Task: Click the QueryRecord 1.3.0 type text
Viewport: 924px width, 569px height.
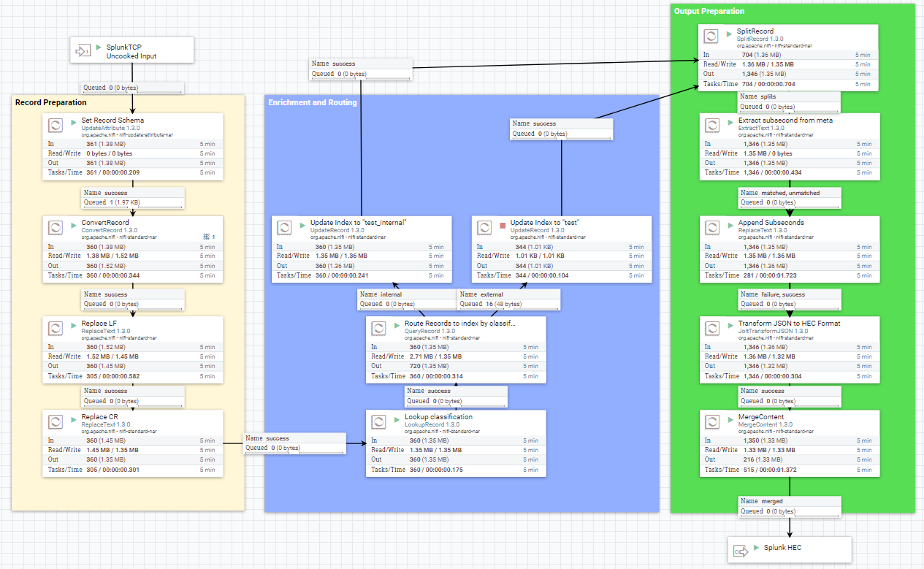Action: click(431, 330)
